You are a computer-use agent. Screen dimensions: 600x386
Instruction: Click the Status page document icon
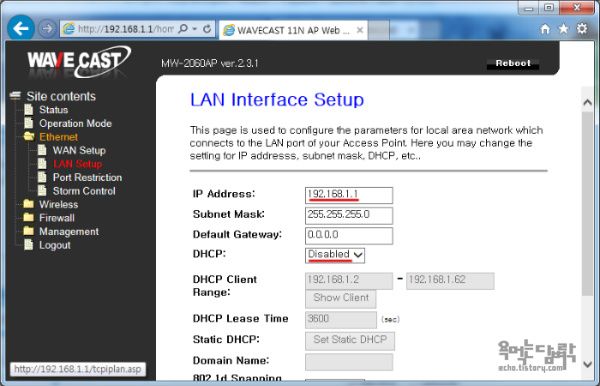pos(29,110)
